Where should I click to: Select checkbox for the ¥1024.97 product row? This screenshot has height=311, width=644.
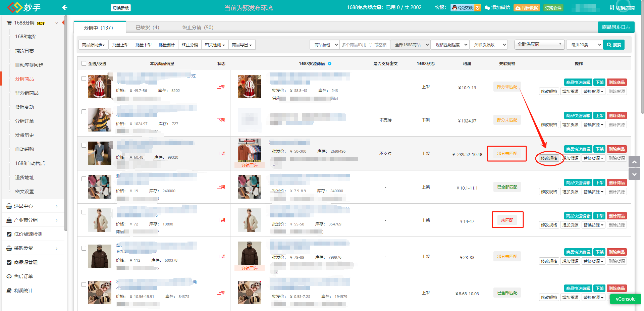coord(84,112)
